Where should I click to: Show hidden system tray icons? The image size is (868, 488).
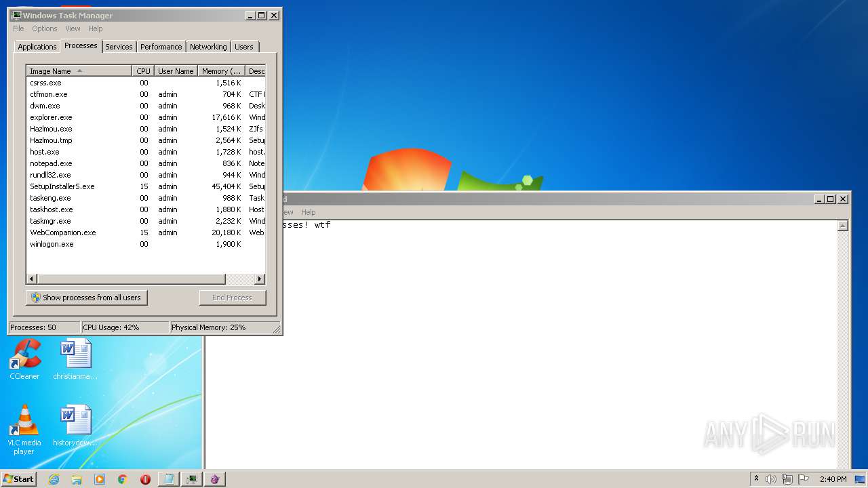pyautogui.click(x=756, y=479)
